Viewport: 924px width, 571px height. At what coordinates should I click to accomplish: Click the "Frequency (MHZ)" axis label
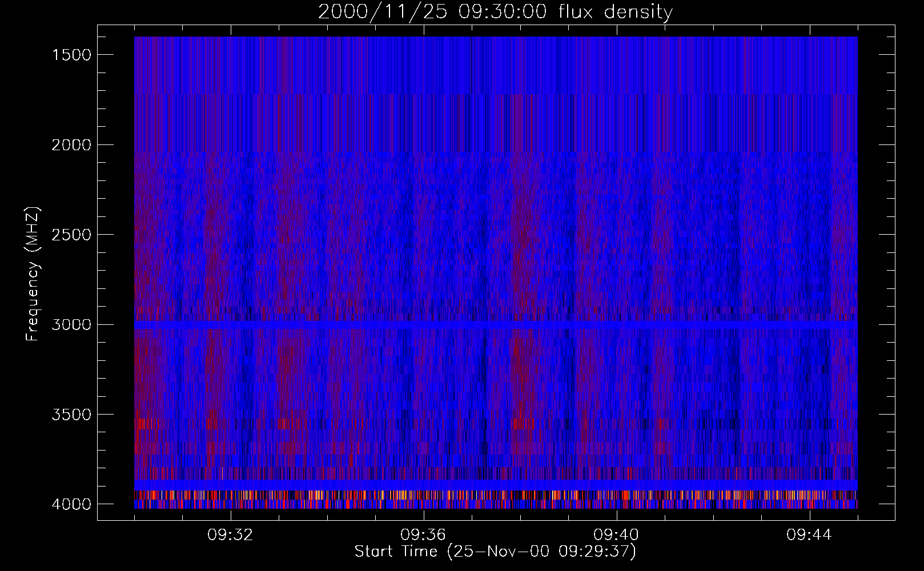[33, 274]
